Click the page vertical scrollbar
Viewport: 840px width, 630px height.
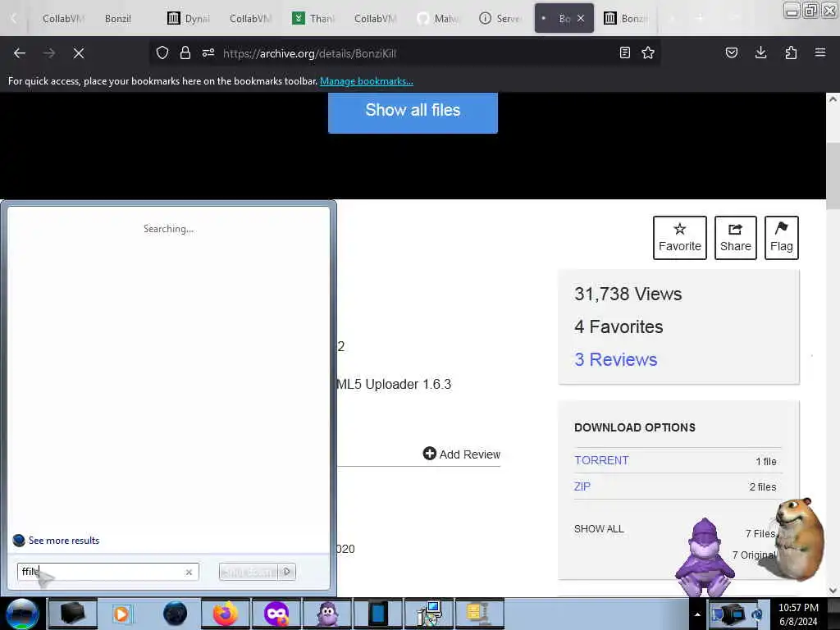[833, 177]
